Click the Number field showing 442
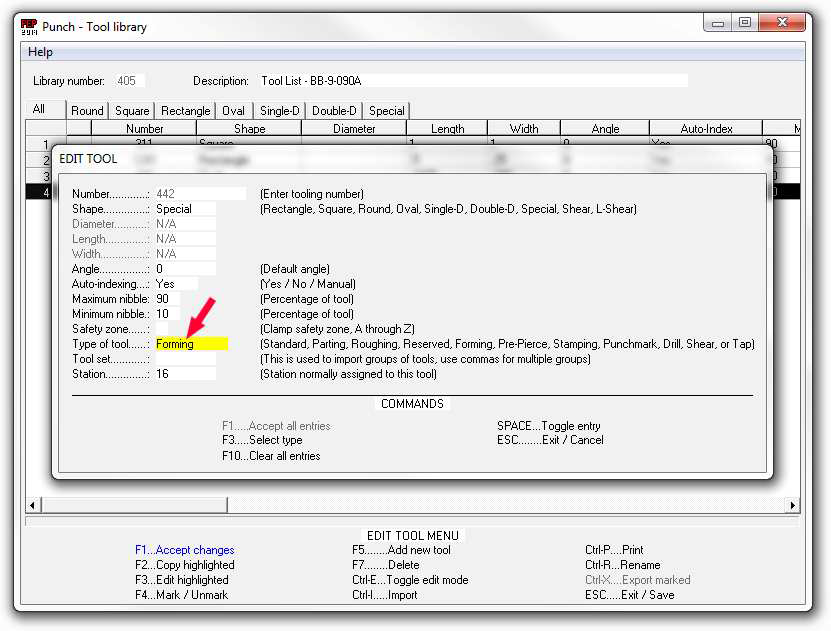This screenshot has width=831, height=631. [199, 194]
